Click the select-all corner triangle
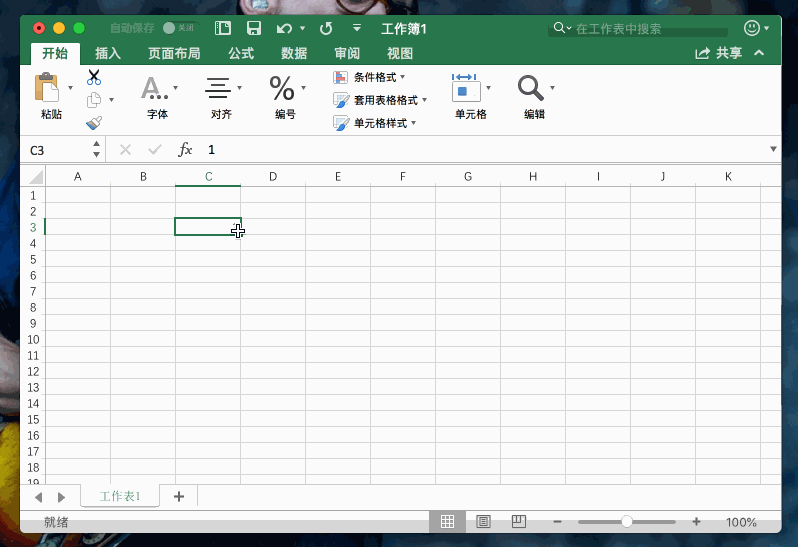798x547 pixels. (x=36, y=177)
